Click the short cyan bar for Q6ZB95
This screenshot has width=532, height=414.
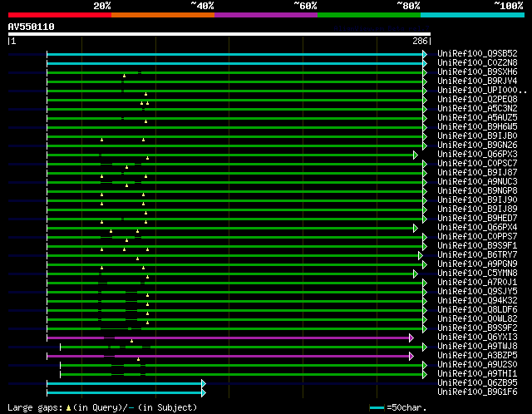coord(124,383)
